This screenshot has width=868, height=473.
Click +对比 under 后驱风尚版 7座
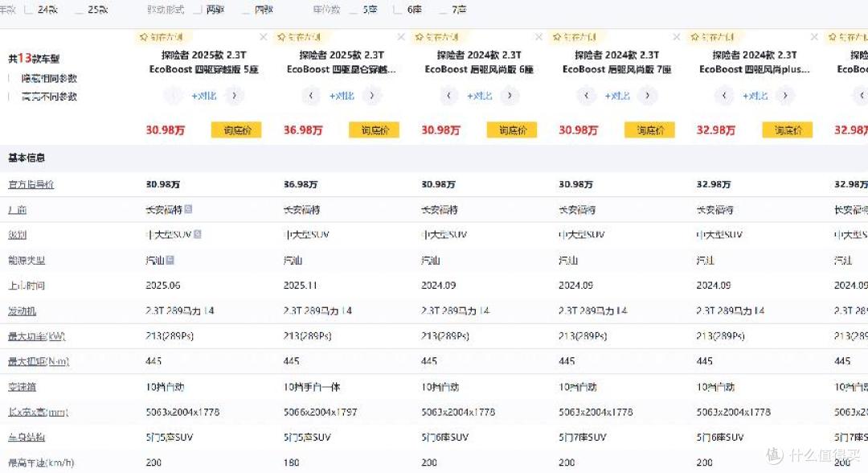pos(617,96)
